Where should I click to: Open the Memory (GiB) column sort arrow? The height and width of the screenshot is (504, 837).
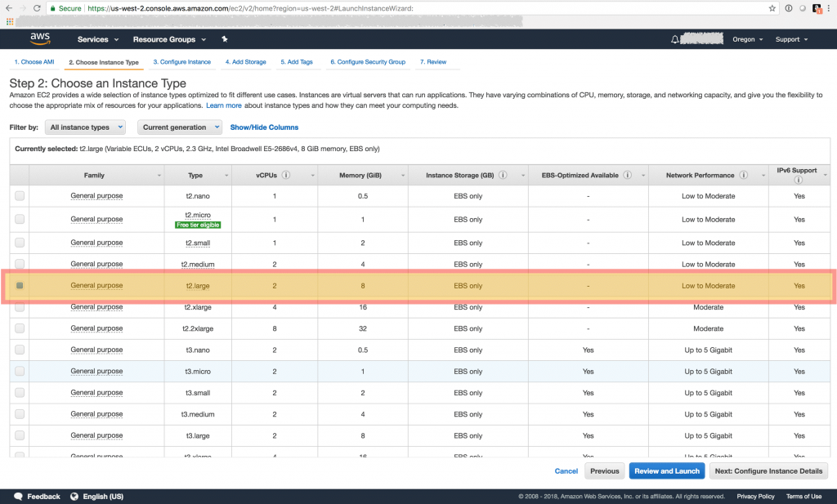tap(403, 176)
